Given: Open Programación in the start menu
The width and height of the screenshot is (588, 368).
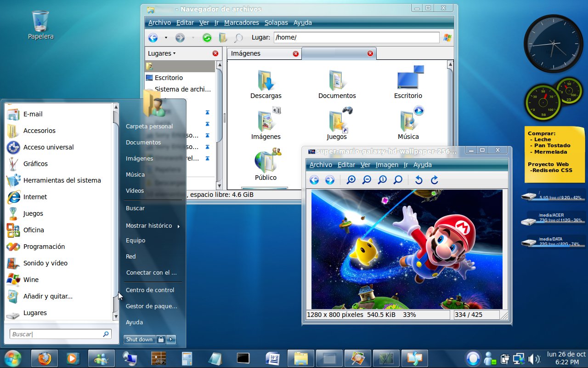Looking at the screenshot, I should tap(59, 247).
